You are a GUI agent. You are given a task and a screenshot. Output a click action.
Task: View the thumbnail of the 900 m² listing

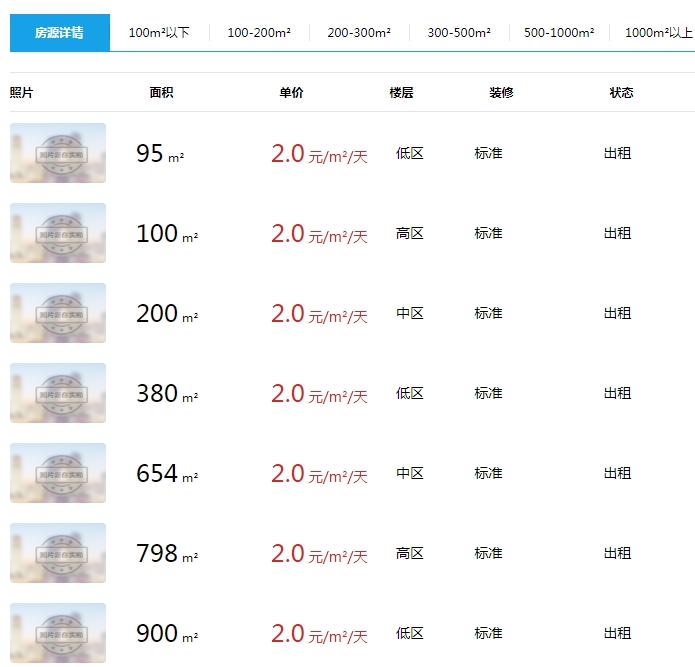(58, 633)
